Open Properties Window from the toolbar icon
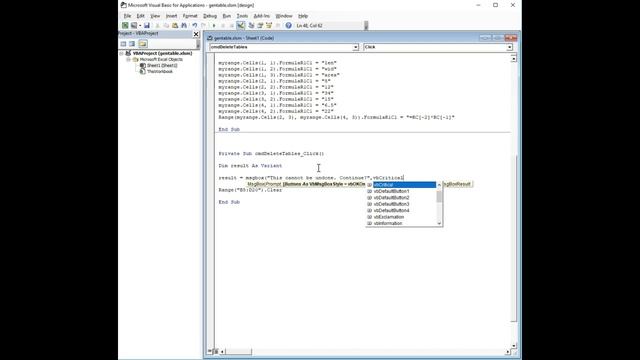The width and height of the screenshot is (640, 360). coord(260,25)
